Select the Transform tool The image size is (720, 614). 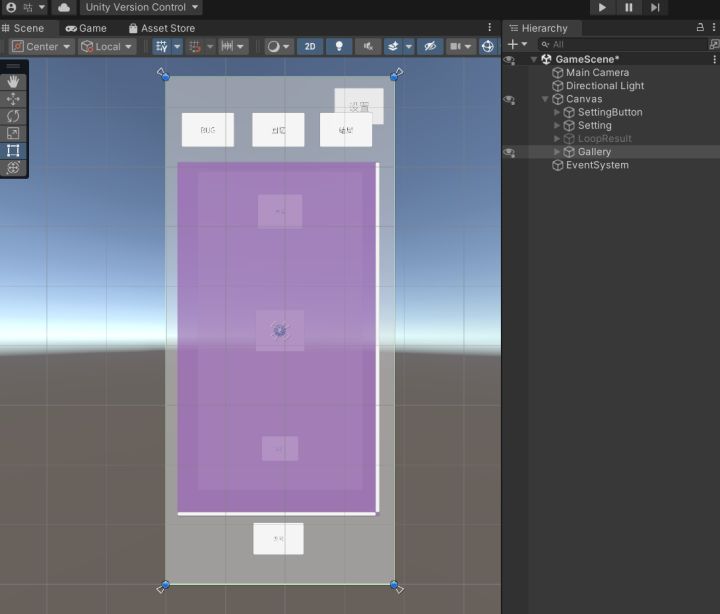(14, 168)
